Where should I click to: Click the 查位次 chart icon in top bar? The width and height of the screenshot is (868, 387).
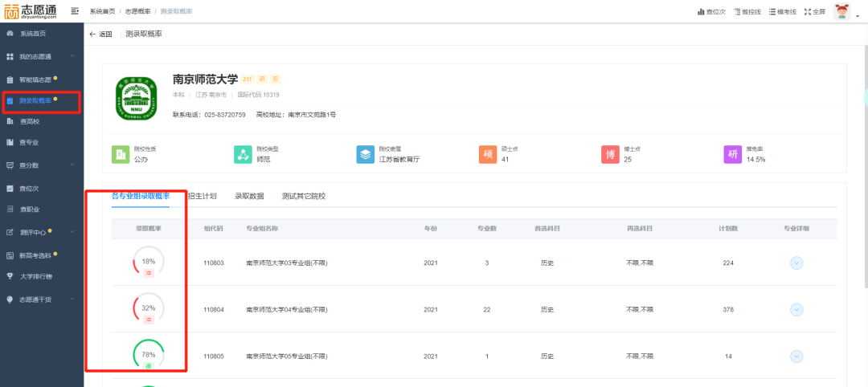(x=700, y=12)
